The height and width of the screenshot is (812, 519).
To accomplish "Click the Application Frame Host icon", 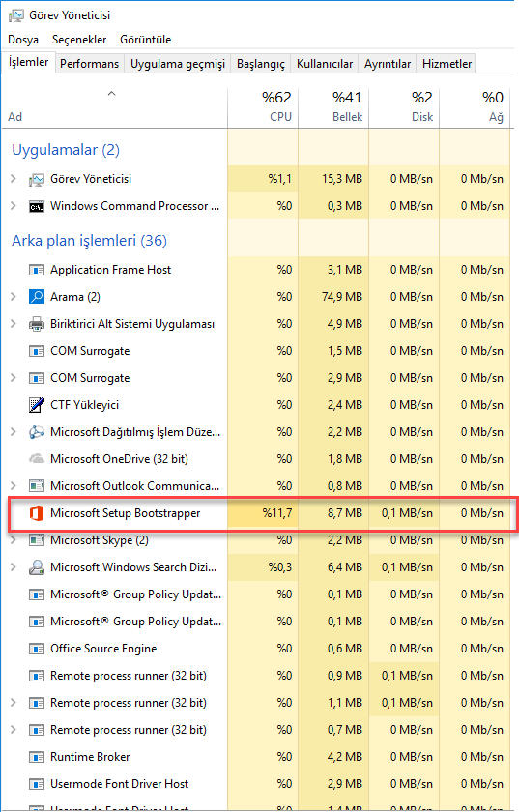I will click(37, 270).
